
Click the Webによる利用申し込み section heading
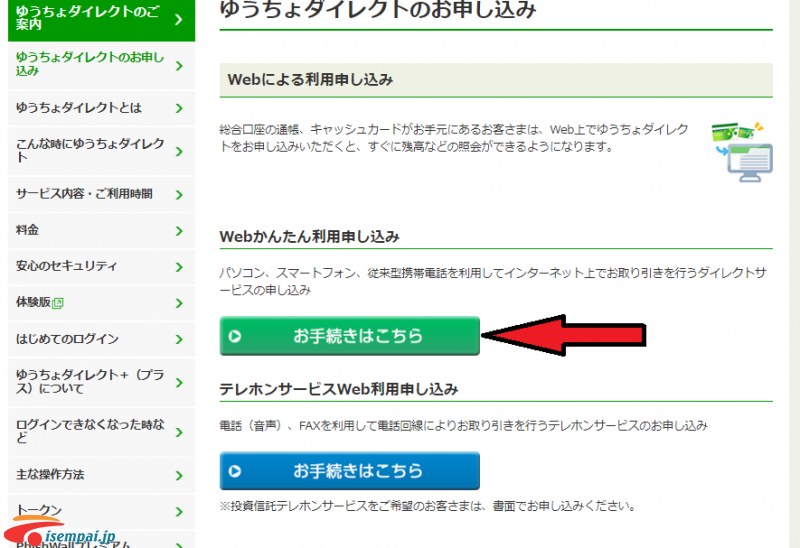click(310, 80)
